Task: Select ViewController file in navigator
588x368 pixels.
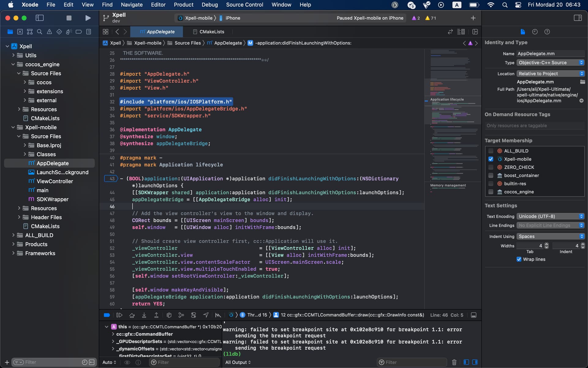Action: [55, 181]
